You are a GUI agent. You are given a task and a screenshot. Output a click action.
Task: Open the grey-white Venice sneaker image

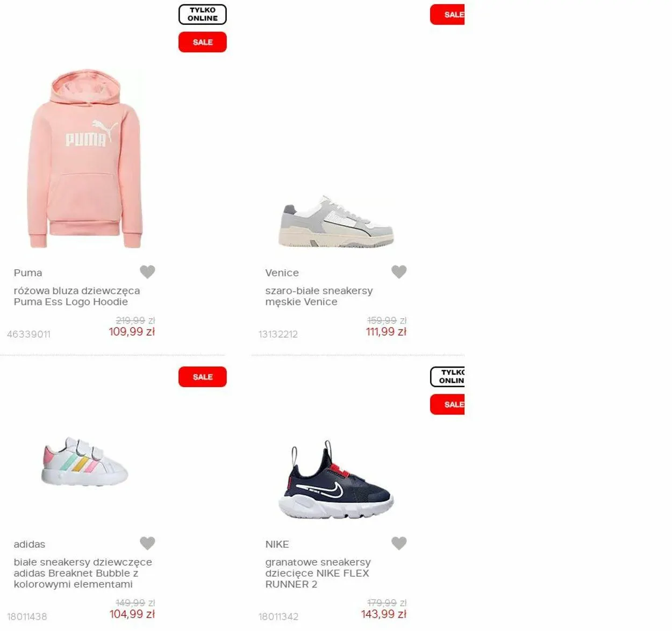336,221
